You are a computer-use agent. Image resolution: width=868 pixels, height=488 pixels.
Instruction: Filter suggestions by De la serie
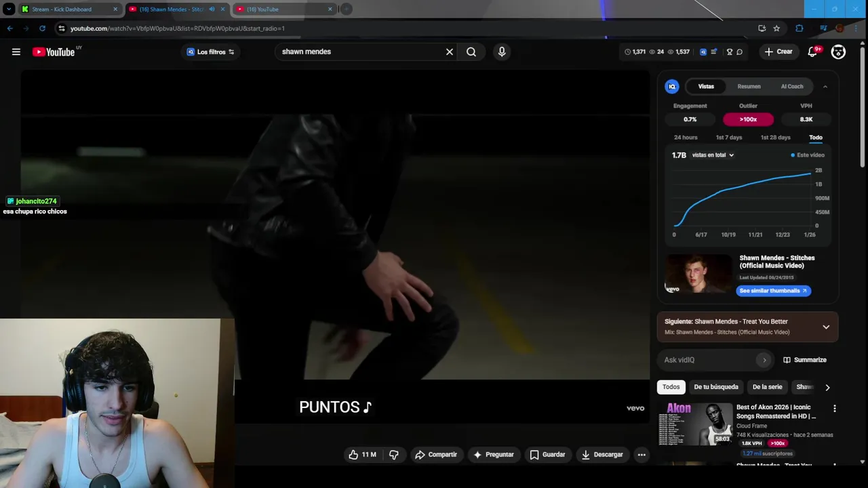(x=767, y=387)
